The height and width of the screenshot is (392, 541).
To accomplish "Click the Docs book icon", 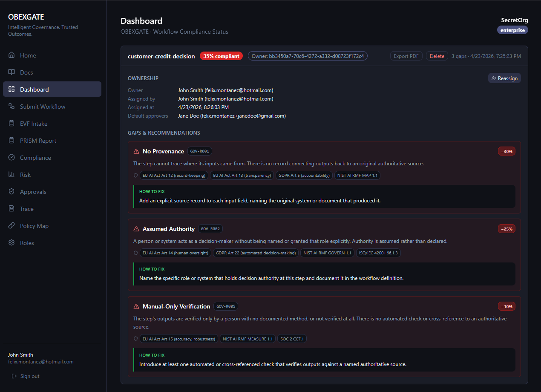I will pos(12,72).
